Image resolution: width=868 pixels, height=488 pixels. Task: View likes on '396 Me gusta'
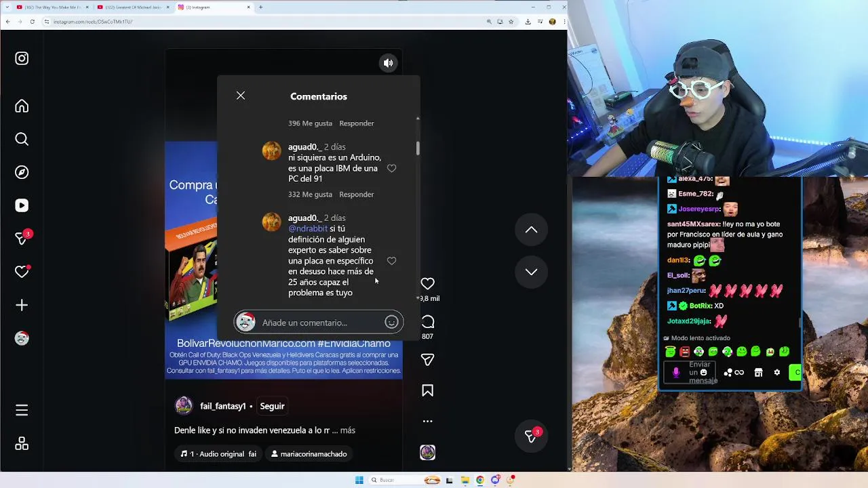coord(310,123)
